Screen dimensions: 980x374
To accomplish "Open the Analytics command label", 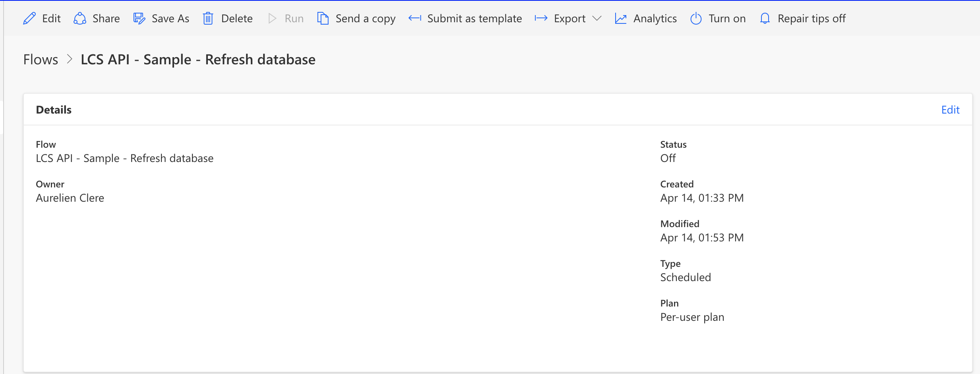I will click(655, 19).
